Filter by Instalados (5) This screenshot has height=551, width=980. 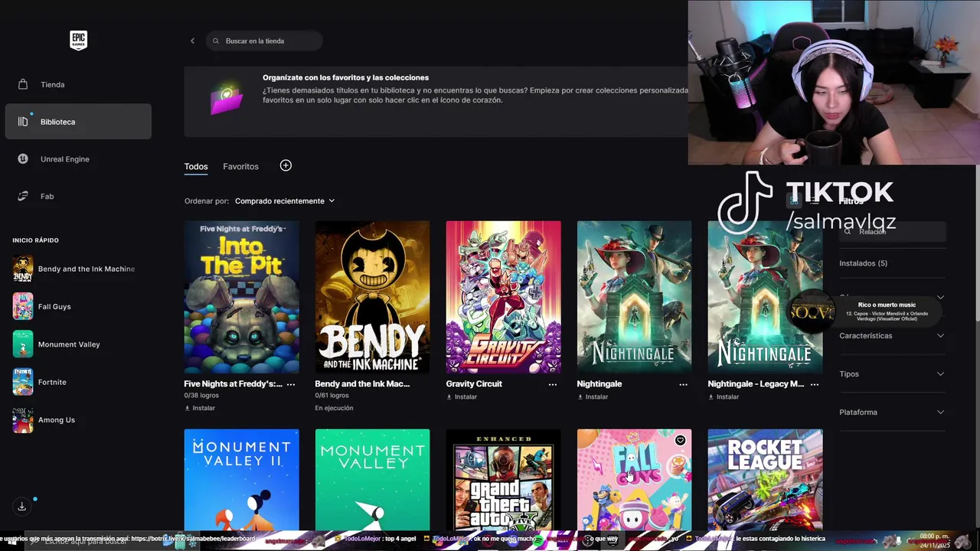(863, 263)
